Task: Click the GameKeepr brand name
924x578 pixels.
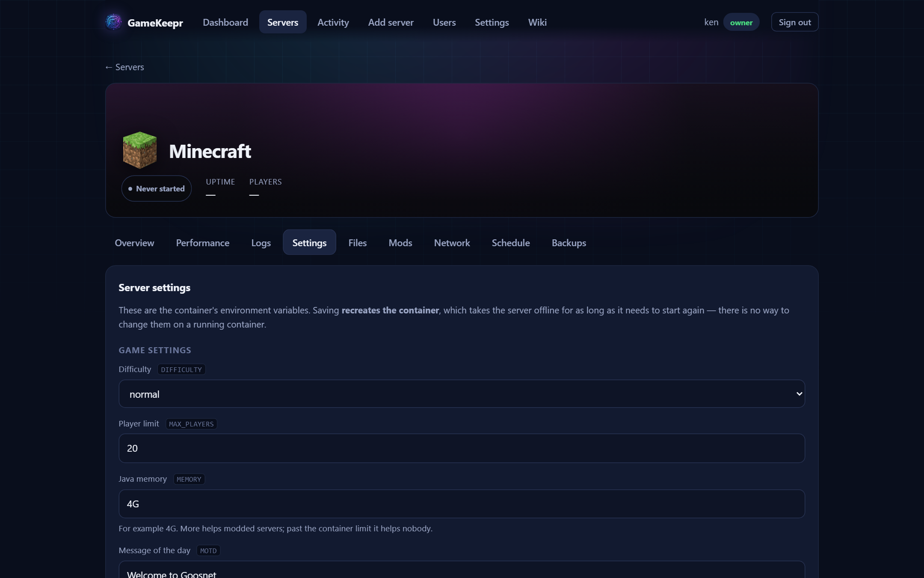Action: pos(155,23)
